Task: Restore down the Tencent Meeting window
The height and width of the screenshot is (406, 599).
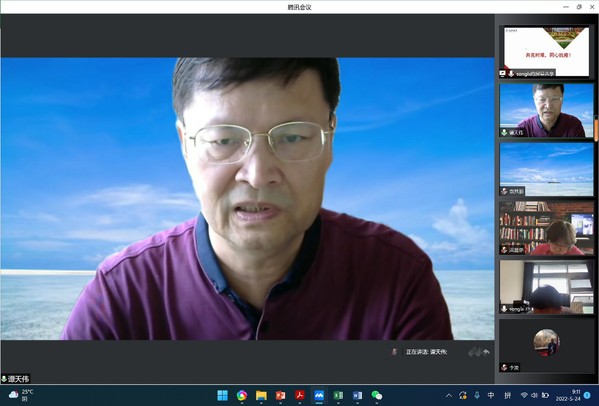Action: (x=579, y=7)
